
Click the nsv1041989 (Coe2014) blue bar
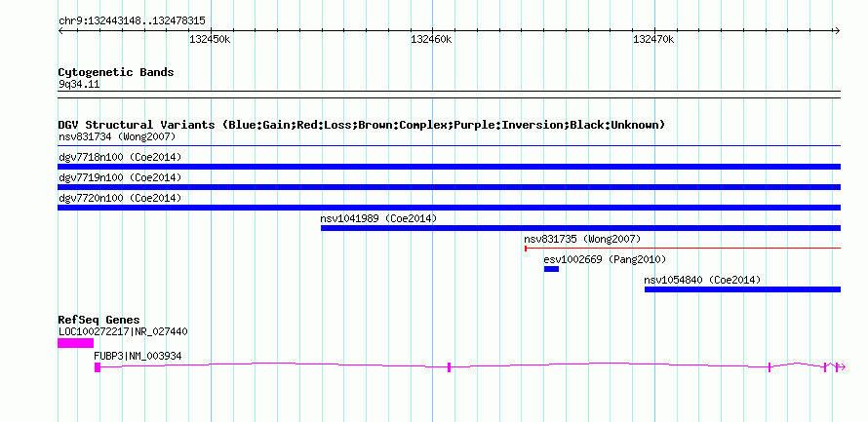pos(580,228)
